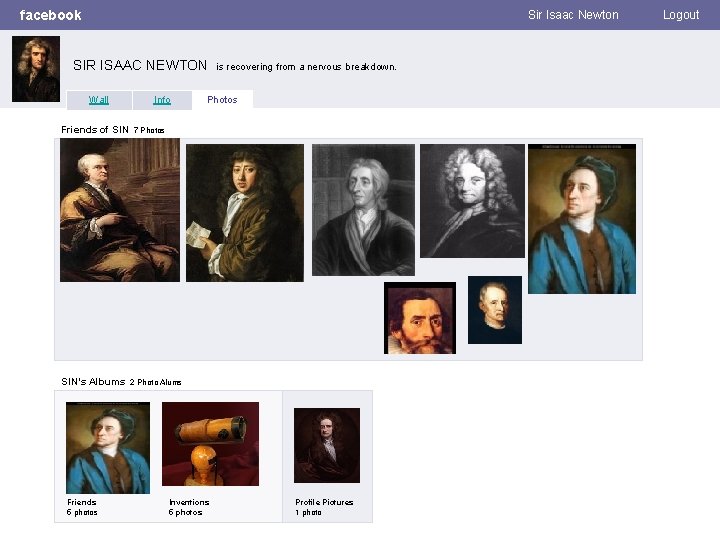The height and width of the screenshot is (540, 720).
Task: Click the SIN's Albums heading
Action: 93,382
